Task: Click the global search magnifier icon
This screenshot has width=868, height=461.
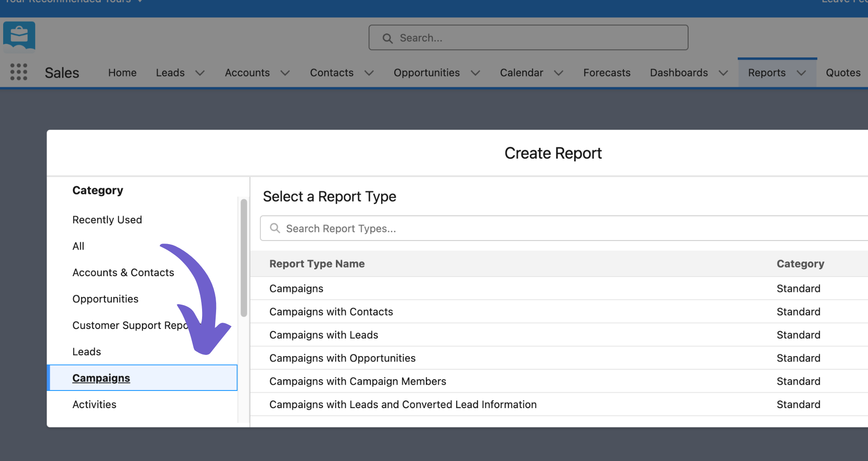Action: (387, 38)
